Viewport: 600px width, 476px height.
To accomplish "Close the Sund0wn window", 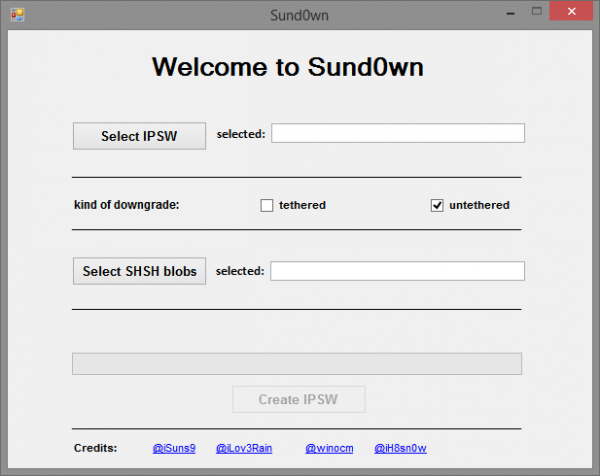I will click(x=571, y=11).
